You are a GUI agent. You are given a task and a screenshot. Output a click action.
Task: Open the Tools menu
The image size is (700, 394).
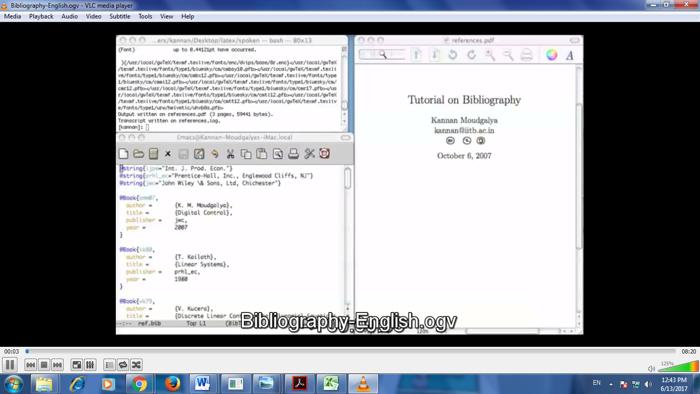pos(145,17)
